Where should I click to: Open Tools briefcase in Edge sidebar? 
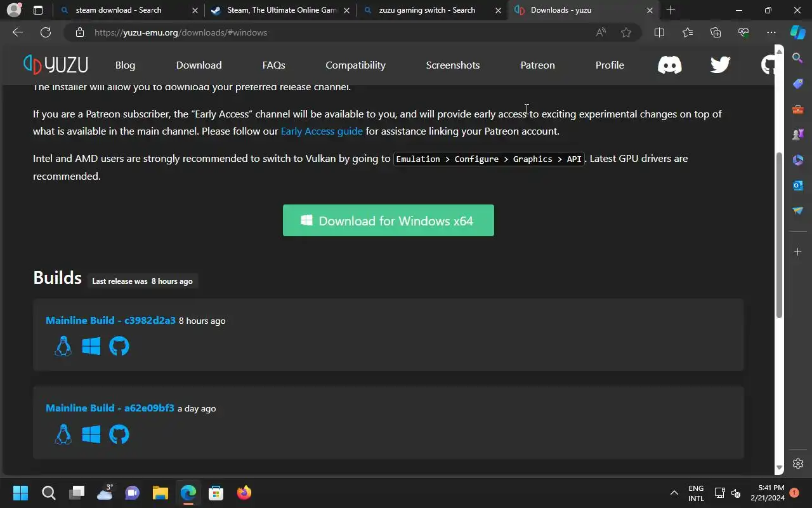click(x=798, y=109)
